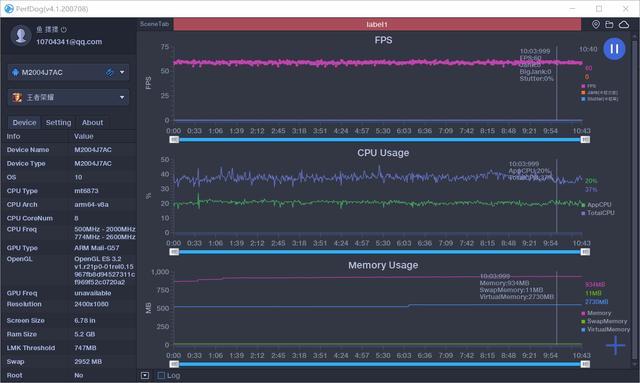Select the SceneTab label
This screenshot has height=383, width=640.
[154, 24]
